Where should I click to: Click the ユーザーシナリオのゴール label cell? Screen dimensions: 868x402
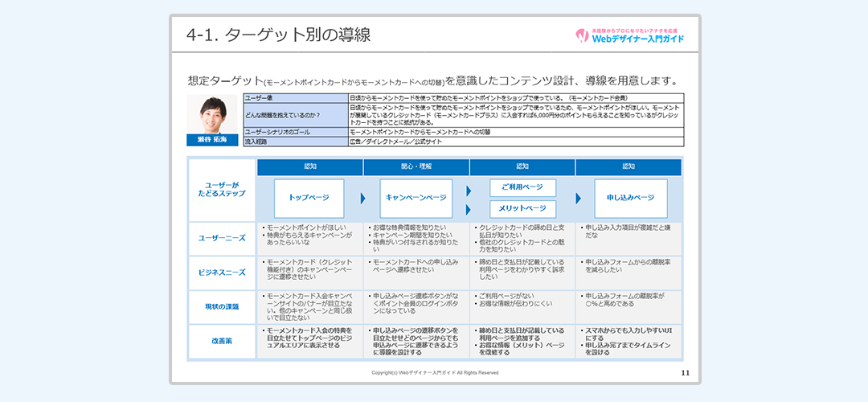tap(296, 133)
